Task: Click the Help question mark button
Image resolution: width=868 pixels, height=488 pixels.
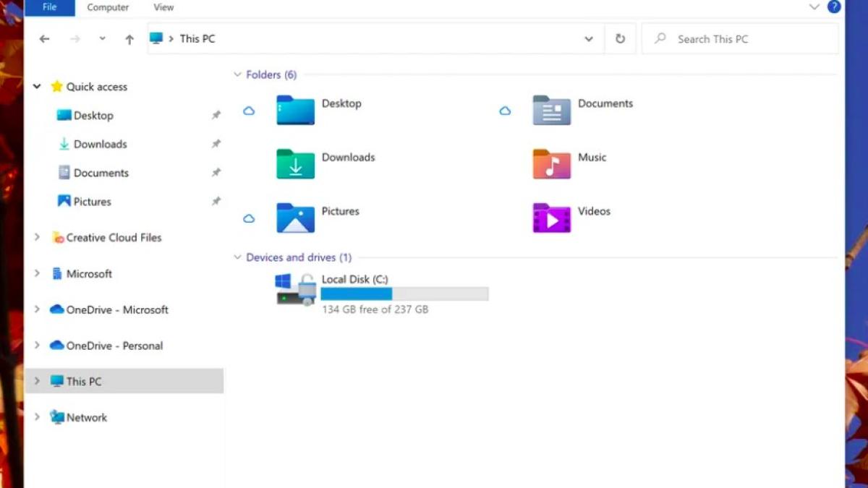Action: click(834, 7)
